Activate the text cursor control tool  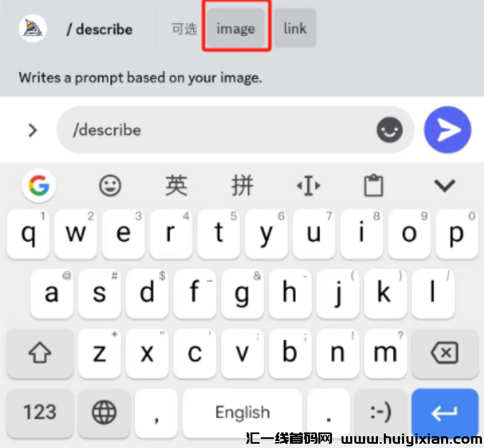coord(308,185)
